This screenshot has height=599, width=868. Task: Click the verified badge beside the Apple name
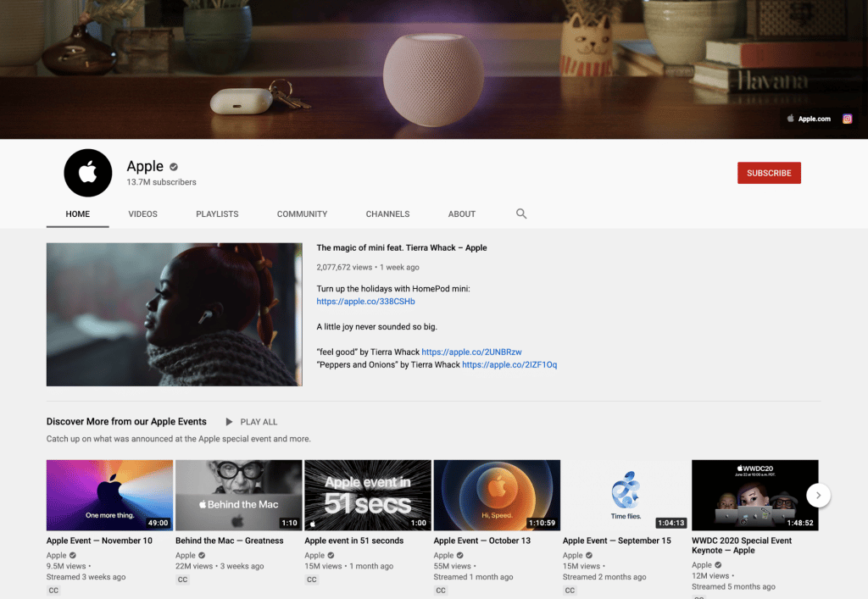[174, 166]
